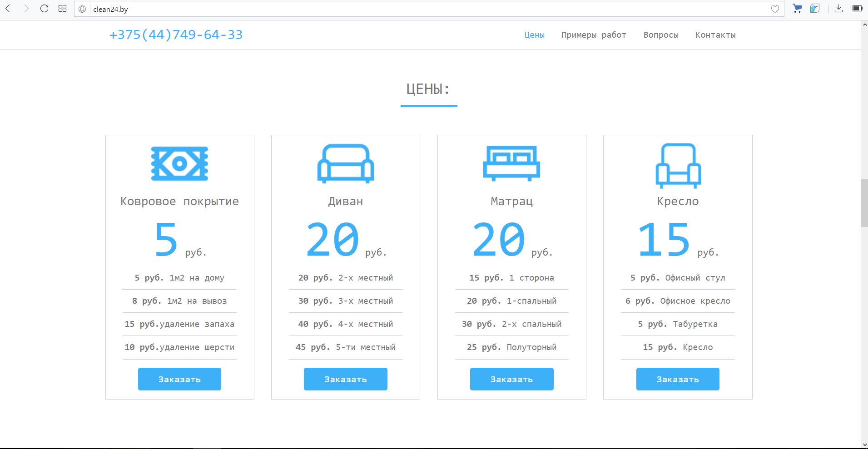Bookmark the page with the heart icon
Image resolution: width=868 pixels, height=449 pixels.
775,9
